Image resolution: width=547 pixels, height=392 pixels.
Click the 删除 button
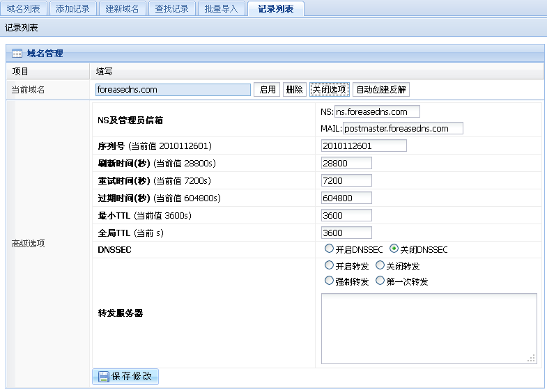click(295, 90)
